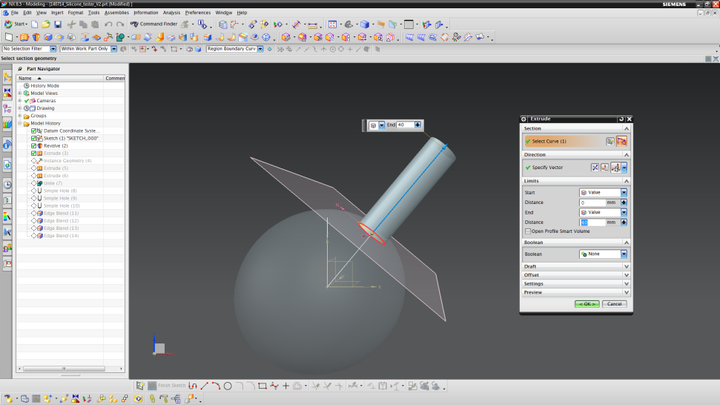Open the End limit Value dropdown
This screenshot has width=720, height=405.
(x=603, y=212)
